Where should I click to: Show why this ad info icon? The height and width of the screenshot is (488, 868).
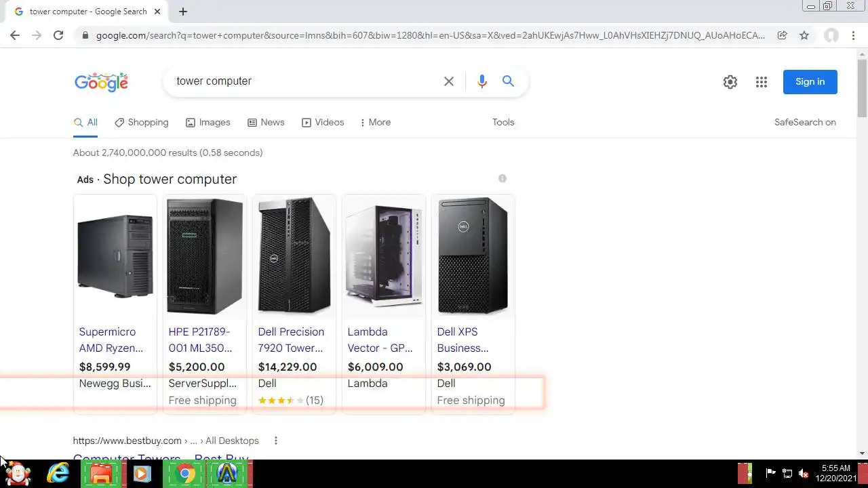point(502,178)
